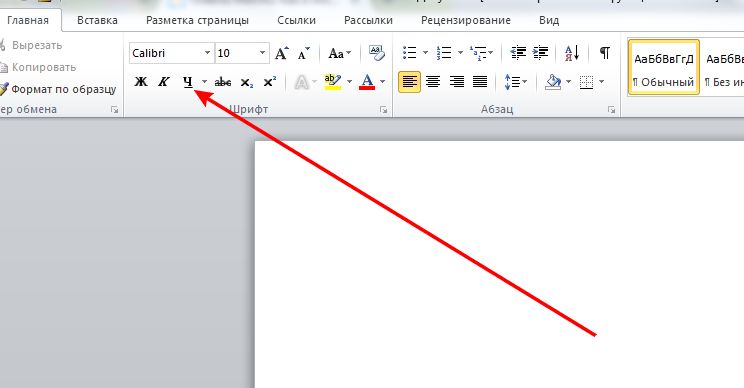Open multilevel list menu
The image size is (744, 388).
coord(481,53)
